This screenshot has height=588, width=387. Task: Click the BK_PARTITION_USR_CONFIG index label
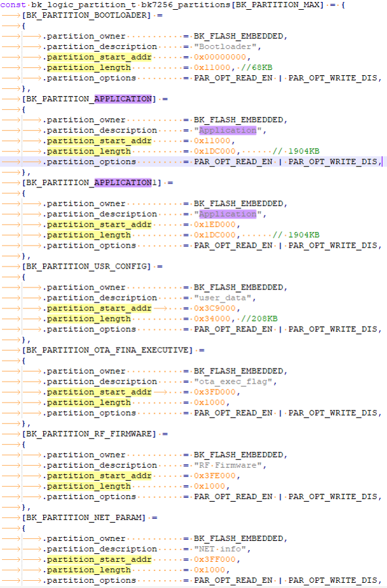point(86,267)
